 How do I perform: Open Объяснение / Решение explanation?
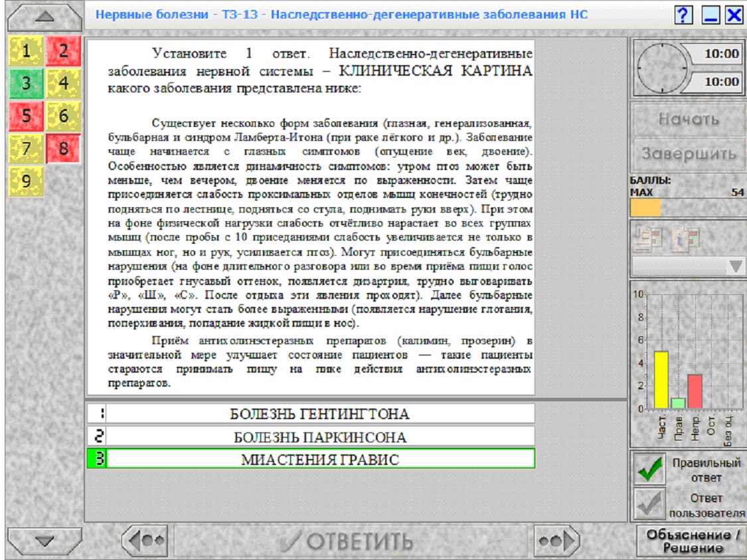(692, 541)
